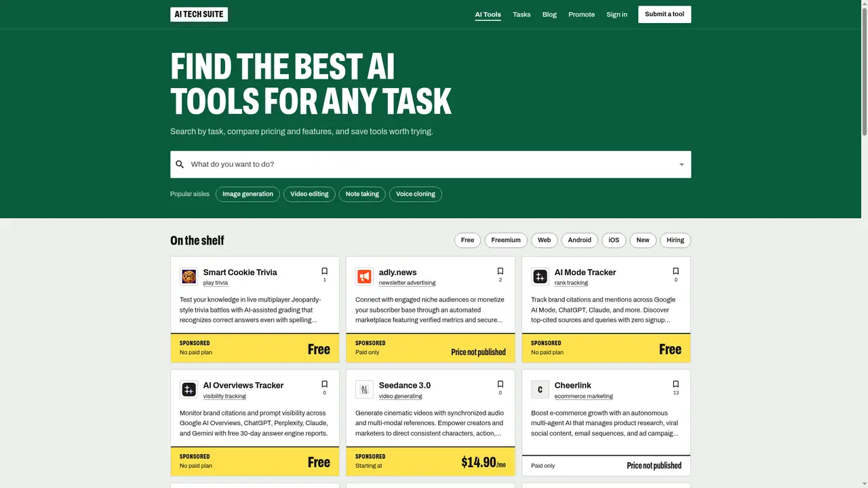The width and height of the screenshot is (868, 488).
Task: Click the AI Overviews Tracker logo icon
Action: pos(189,390)
